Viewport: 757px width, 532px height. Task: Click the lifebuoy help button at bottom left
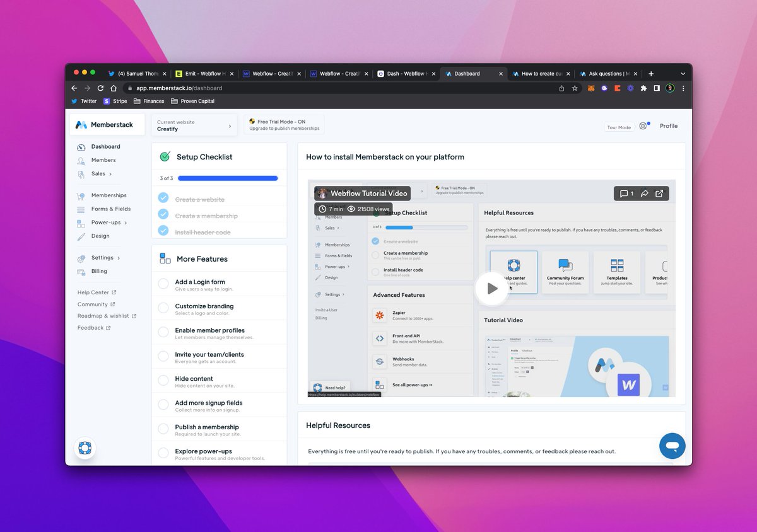pyautogui.click(x=85, y=448)
